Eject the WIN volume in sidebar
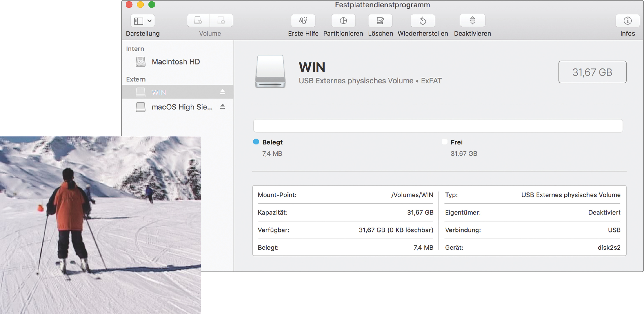Screen dimensions: 644x314 (222, 92)
